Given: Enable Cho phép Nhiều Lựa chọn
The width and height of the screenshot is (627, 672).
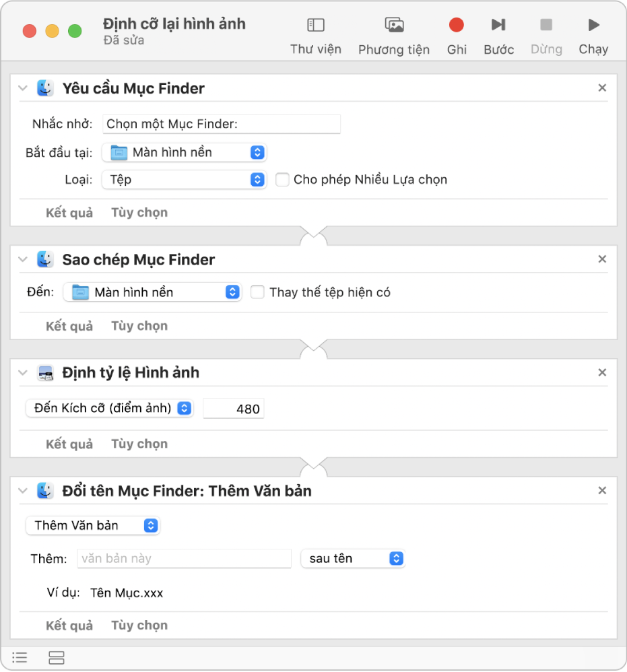Looking at the screenshot, I should (x=283, y=180).
